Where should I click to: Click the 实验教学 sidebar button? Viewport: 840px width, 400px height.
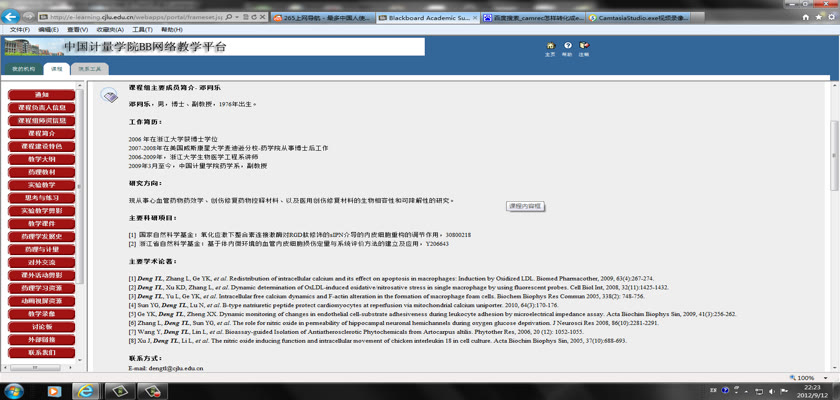coord(41,185)
